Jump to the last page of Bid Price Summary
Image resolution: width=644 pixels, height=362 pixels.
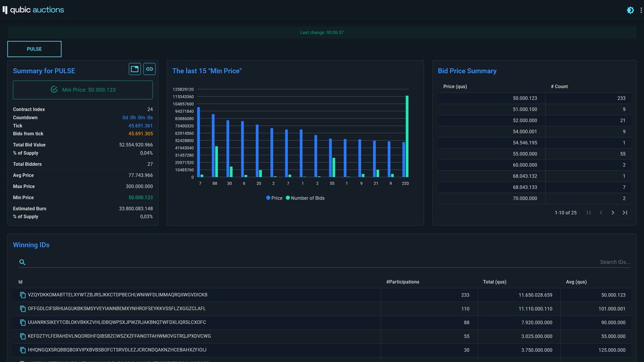(625, 213)
